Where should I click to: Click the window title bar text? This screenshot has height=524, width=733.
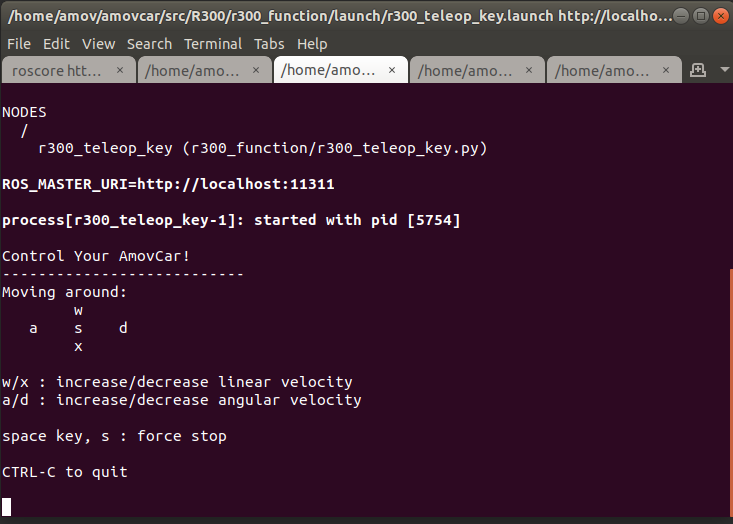(x=340, y=16)
